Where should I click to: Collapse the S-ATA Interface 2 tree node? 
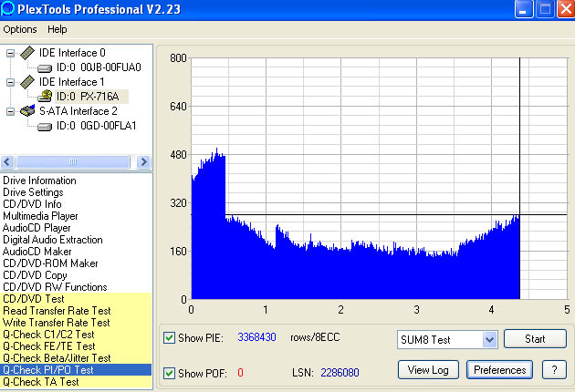[10, 111]
